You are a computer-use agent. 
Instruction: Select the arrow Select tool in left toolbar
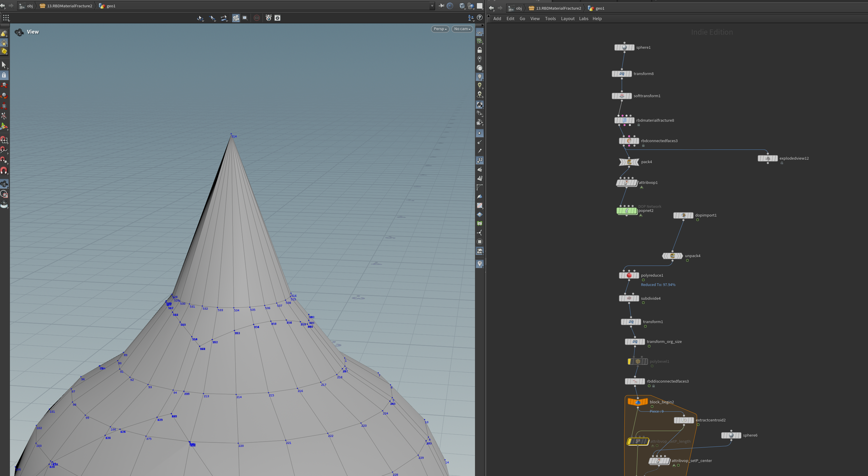click(4, 64)
